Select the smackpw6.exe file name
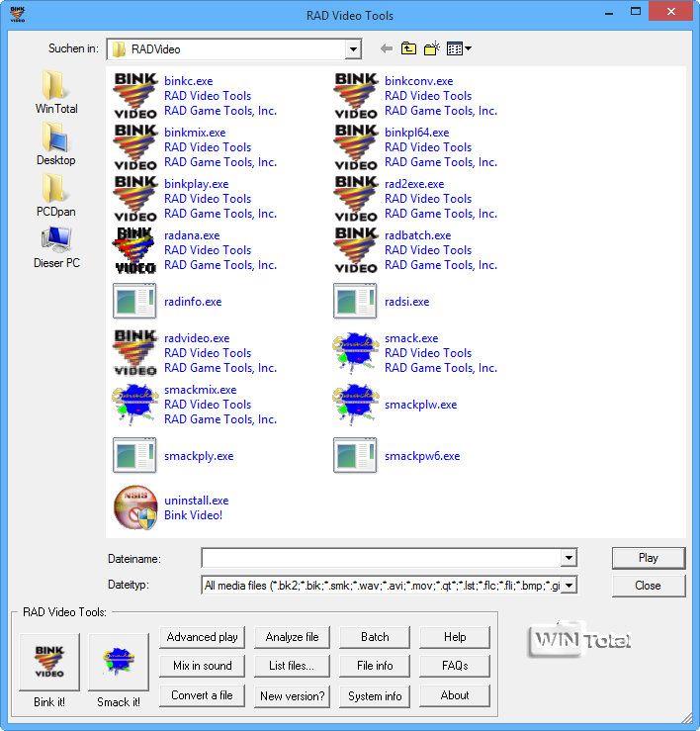 pos(422,456)
